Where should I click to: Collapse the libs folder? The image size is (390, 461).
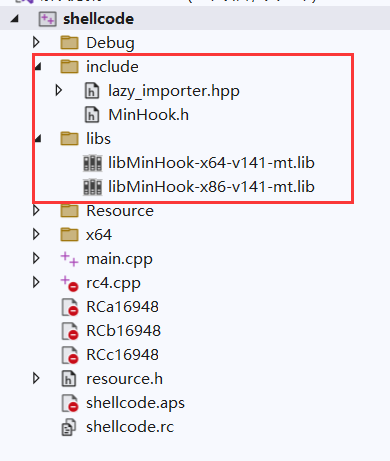[x=38, y=138]
